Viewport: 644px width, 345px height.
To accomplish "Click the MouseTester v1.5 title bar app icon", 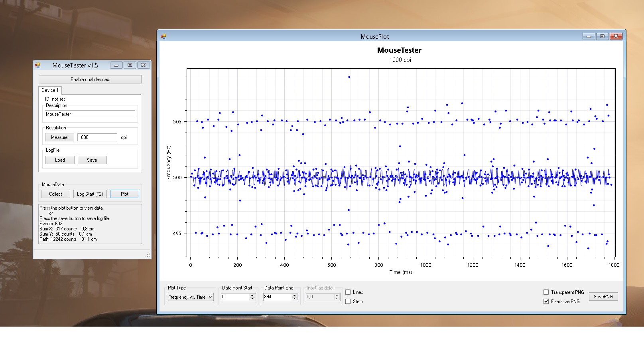I will 37,65.
